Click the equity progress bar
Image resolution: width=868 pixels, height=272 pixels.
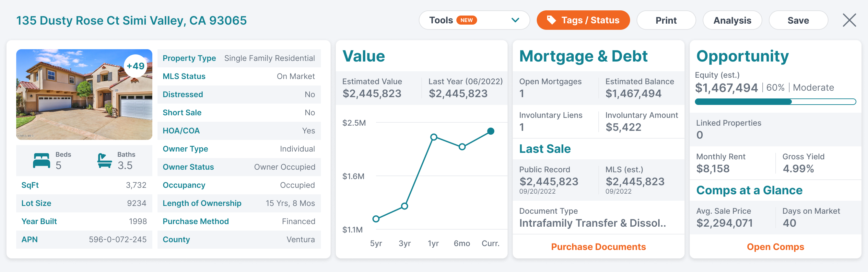775,102
